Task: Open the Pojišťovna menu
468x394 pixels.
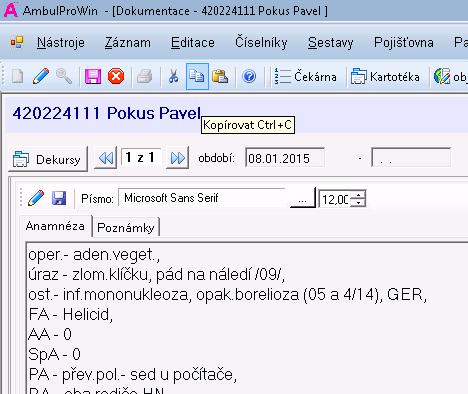Action: pyautogui.click(x=404, y=43)
